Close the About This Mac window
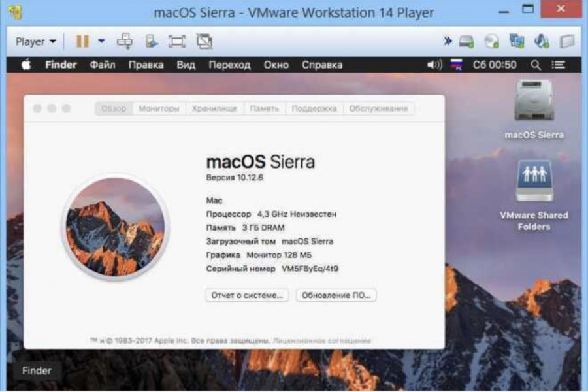Image resolution: width=588 pixels, height=392 pixels. pyautogui.click(x=37, y=108)
